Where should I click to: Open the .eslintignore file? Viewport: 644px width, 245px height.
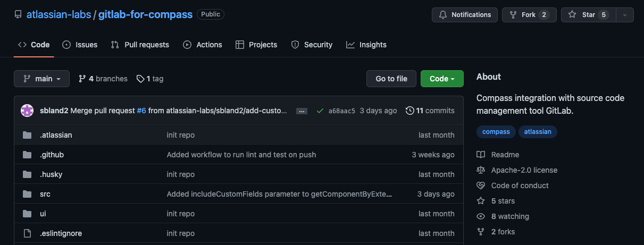[x=61, y=233]
